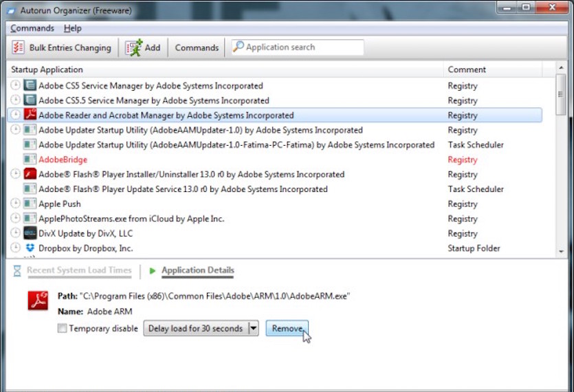Open the Commands menu in menu bar

coord(32,28)
